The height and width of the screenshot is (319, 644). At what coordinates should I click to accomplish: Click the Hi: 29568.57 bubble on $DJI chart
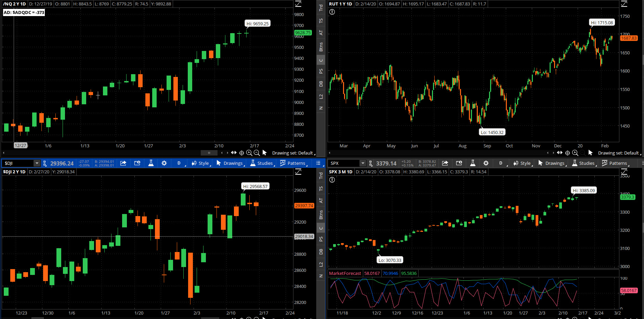click(x=255, y=186)
